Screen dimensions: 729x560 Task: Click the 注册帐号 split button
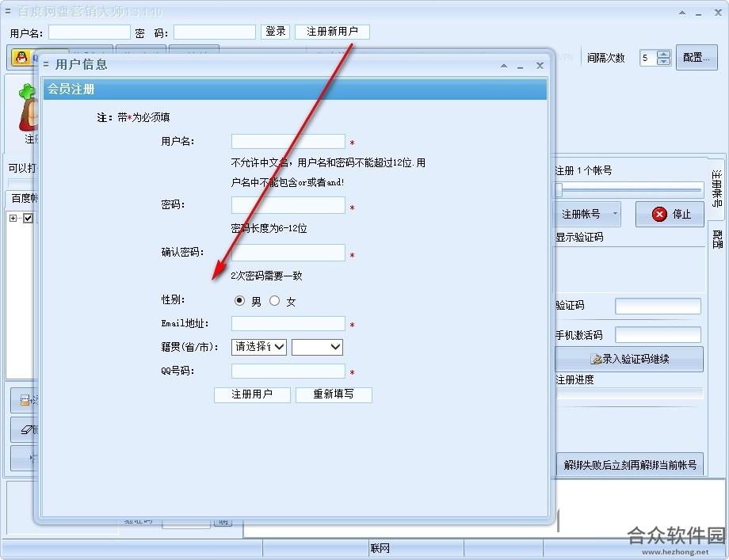pyautogui.click(x=588, y=214)
